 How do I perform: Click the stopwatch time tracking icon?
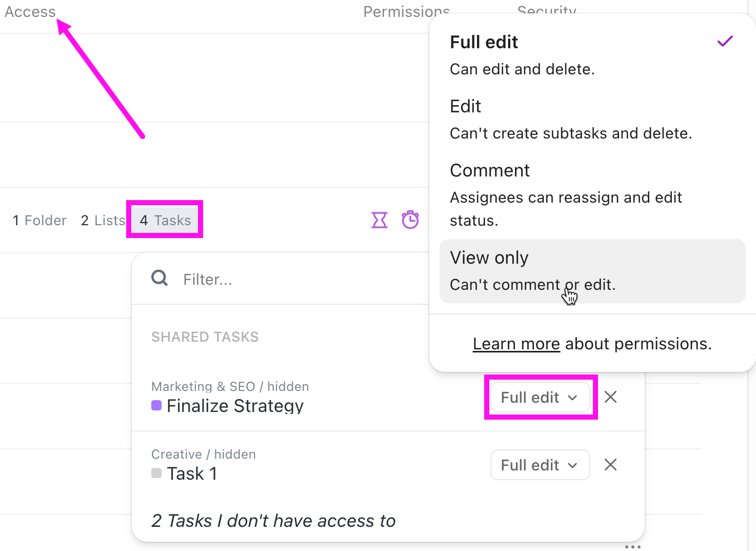pos(410,220)
